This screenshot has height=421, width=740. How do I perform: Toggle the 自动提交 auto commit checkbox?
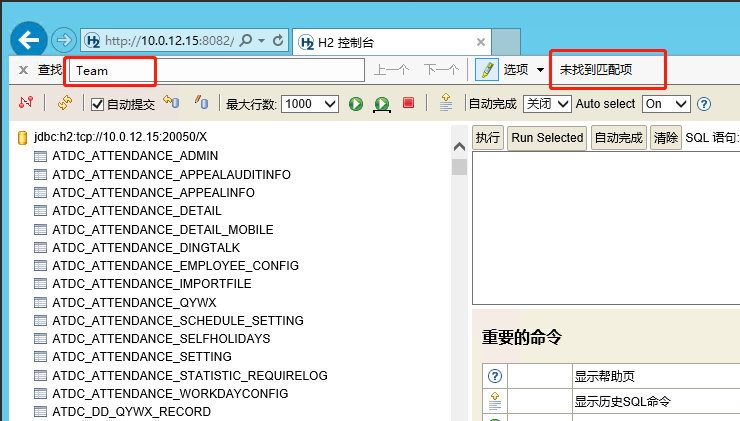(x=97, y=104)
